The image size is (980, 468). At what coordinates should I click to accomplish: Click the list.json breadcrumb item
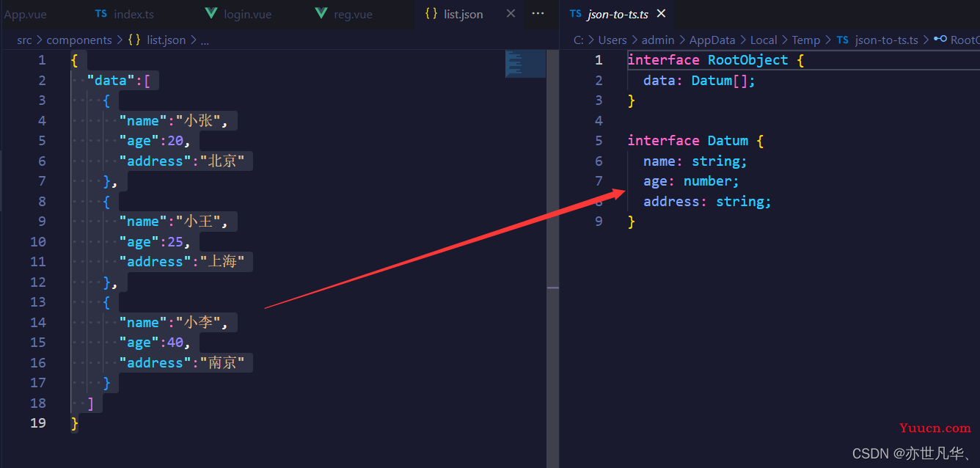coord(166,40)
